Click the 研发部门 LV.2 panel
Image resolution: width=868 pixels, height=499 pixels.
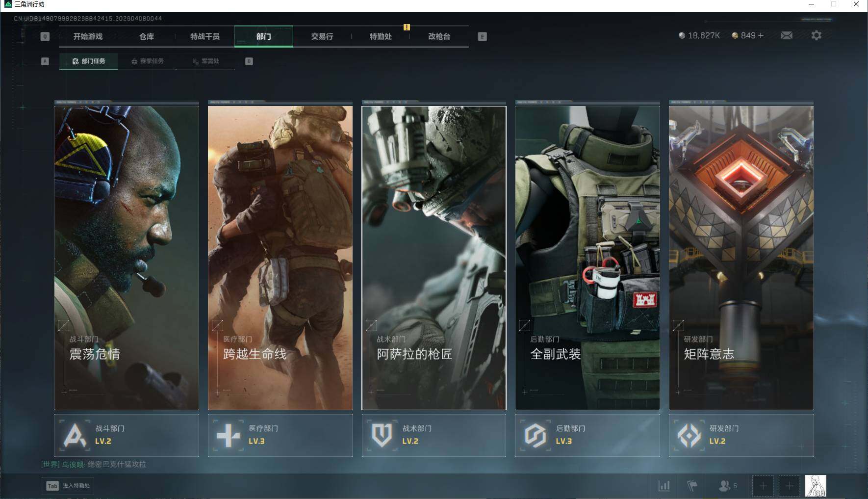pyautogui.click(x=741, y=435)
